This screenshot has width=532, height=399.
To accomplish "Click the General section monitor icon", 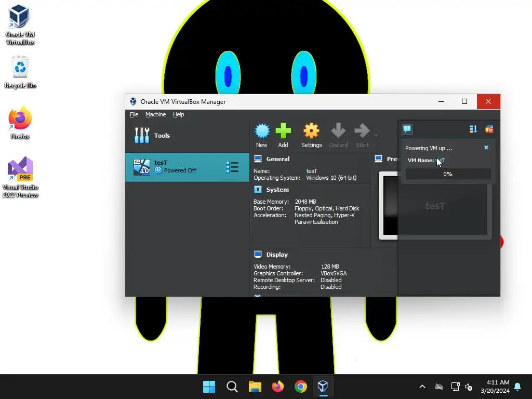I will pos(258,159).
